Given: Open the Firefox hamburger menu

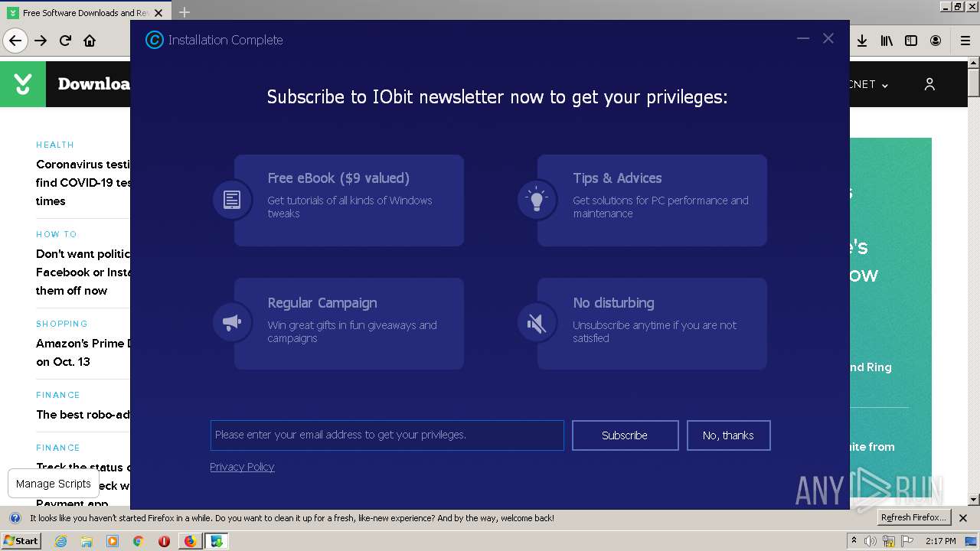Looking at the screenshot, I should [965, 41].
